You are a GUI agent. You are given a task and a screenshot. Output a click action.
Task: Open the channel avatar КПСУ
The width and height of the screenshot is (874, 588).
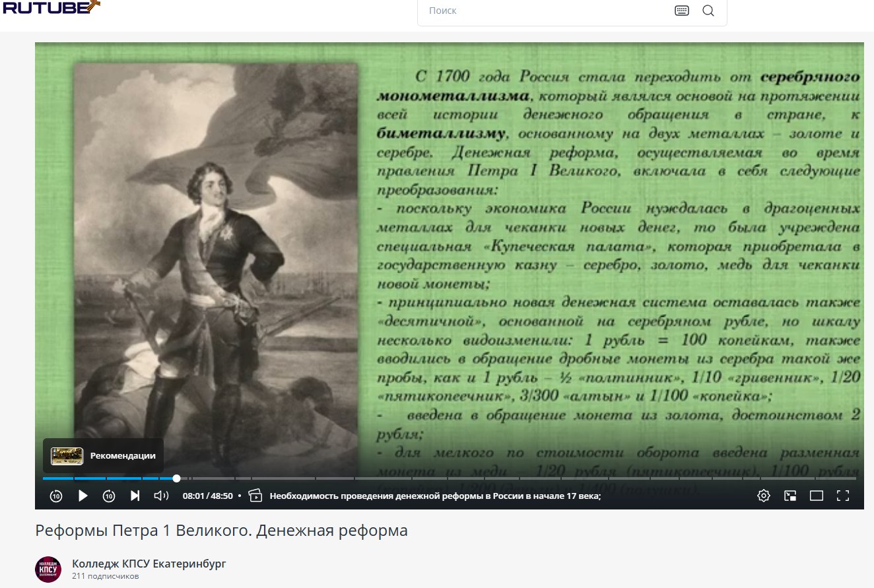click(48, 569)
